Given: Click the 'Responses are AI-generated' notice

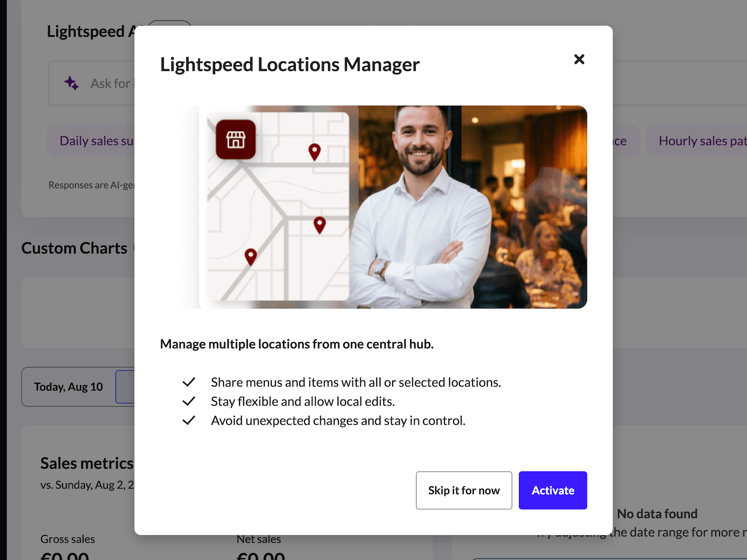Looking at the screenshot, I should [92, 185].
